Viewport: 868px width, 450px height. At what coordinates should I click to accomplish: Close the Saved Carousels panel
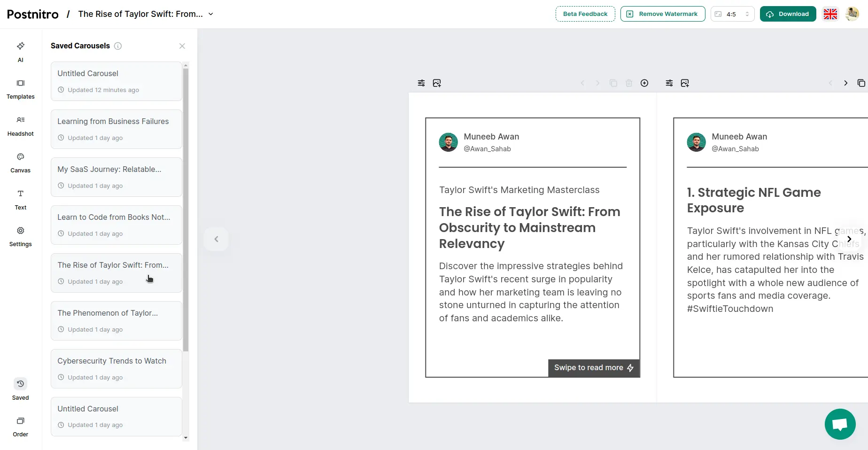(x=182, y=46)
